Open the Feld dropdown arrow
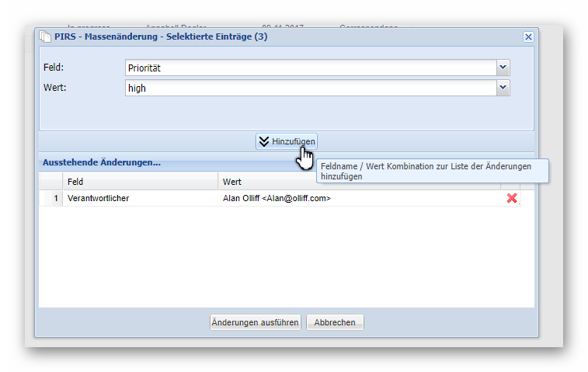Image resolution: width=588 pixels, height=372 pixels. click(503, 68)
